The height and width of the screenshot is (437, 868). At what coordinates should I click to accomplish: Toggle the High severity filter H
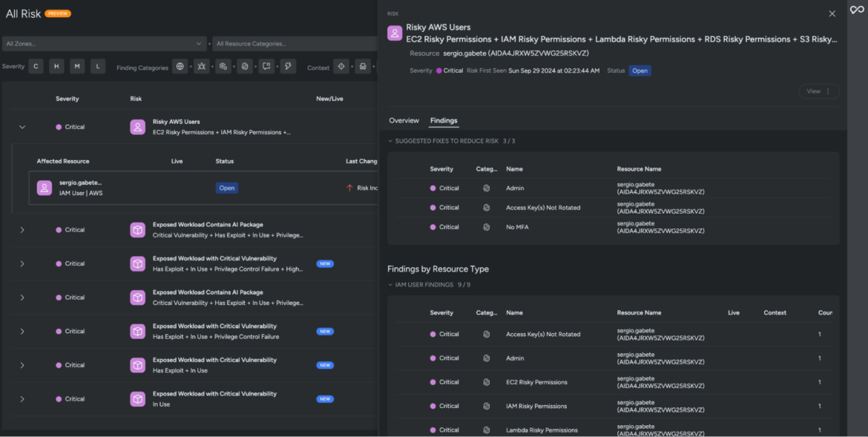point(56,67)
